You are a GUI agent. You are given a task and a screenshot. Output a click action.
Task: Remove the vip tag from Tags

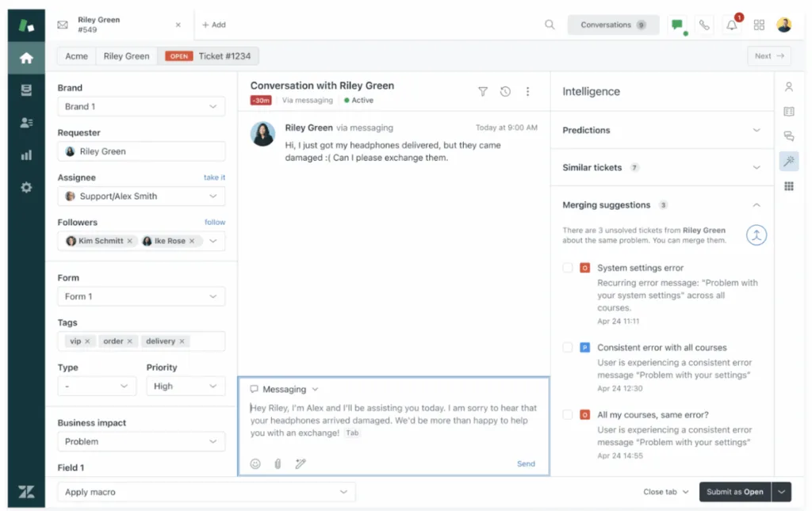point(87,341)
